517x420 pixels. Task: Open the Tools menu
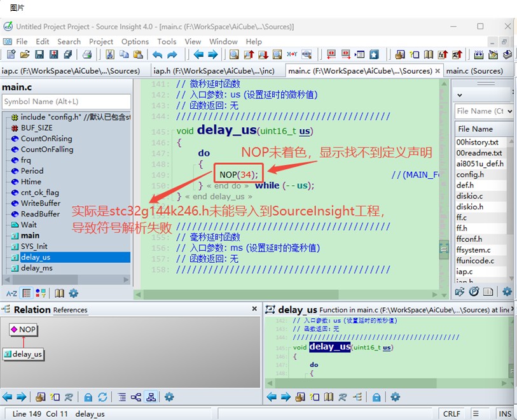(167, 41)
